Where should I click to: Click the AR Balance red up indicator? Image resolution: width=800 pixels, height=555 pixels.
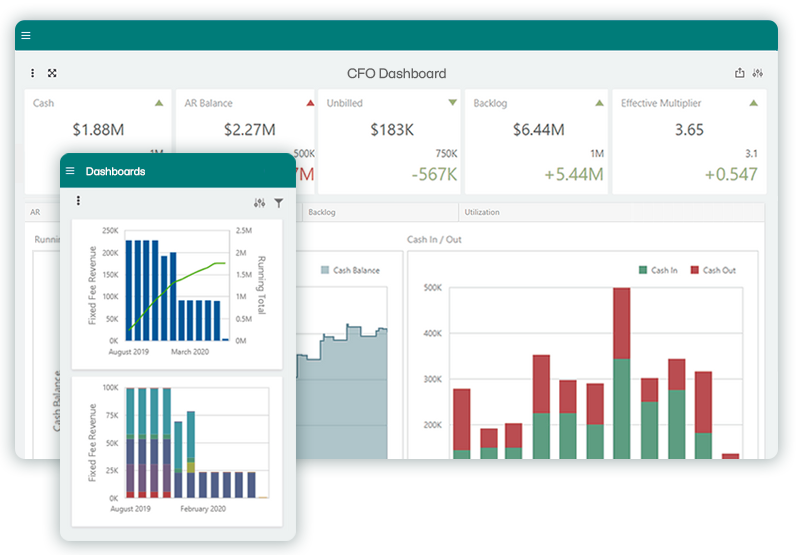coord(310,103)
